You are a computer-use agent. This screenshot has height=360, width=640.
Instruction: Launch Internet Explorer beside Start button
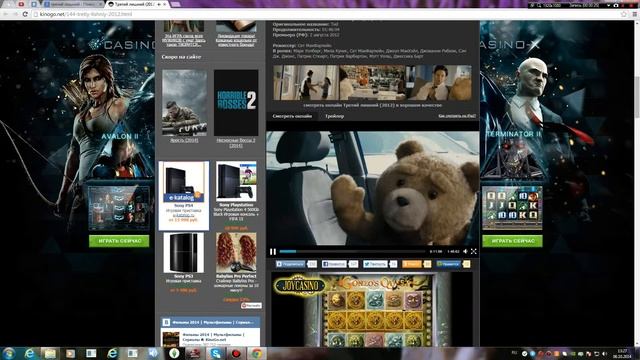click(x=29, y=353)
